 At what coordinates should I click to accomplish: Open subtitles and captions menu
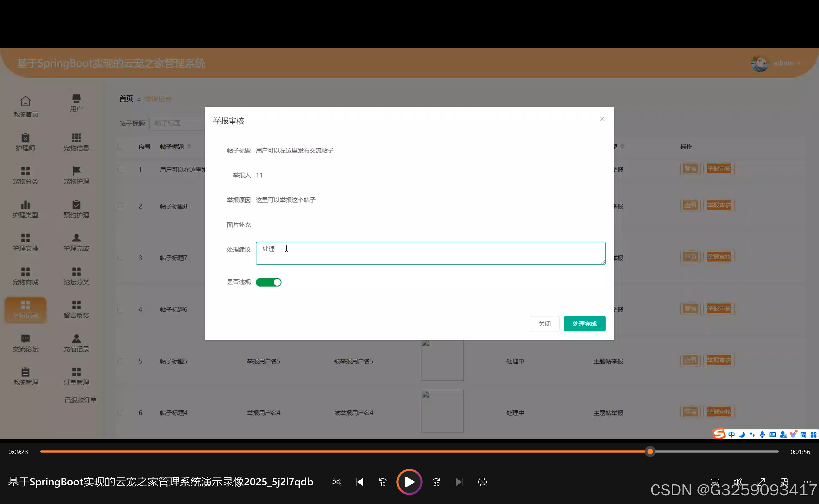point(715,482)
